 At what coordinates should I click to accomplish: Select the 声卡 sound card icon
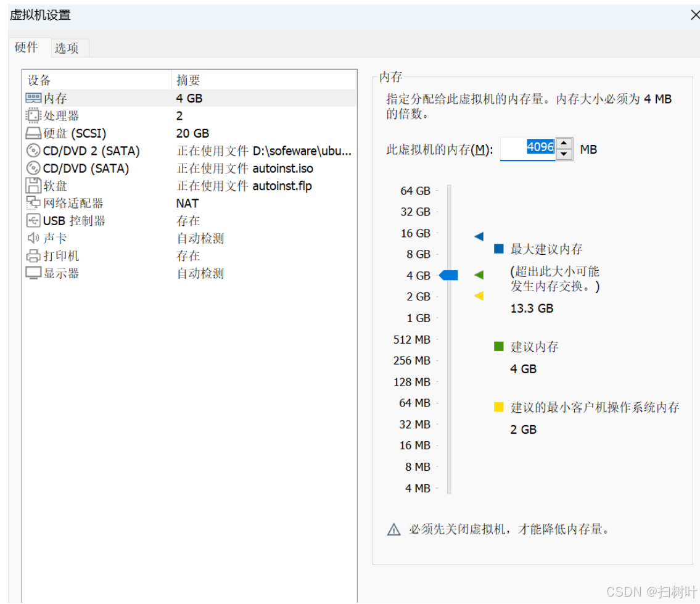33,238
